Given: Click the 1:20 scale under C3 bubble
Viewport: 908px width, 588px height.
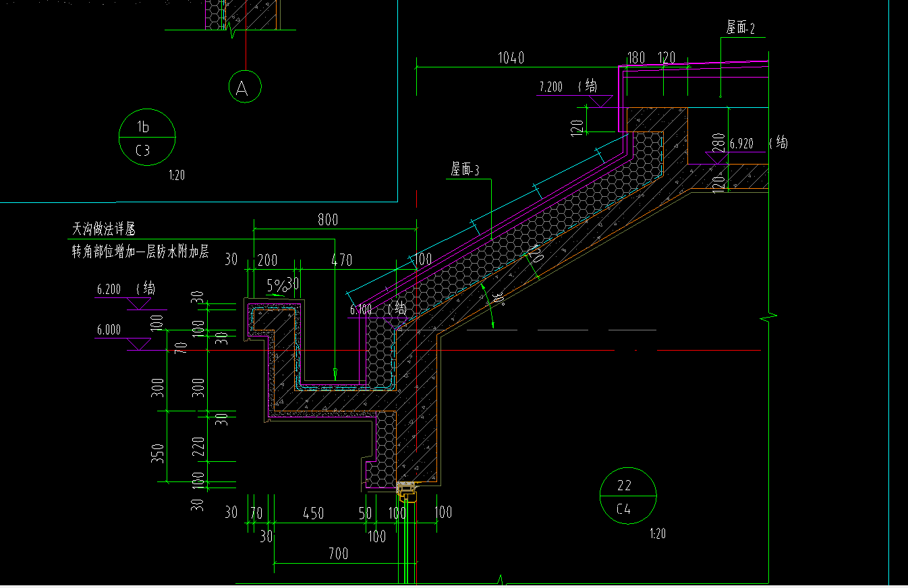Looking at the screenshot, I should [177, 176].
